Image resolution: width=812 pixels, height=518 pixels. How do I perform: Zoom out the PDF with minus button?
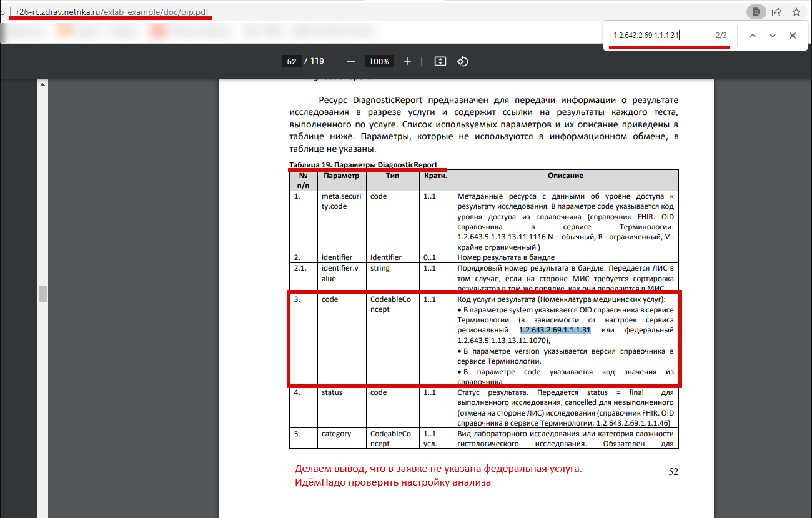click(351, 61)
